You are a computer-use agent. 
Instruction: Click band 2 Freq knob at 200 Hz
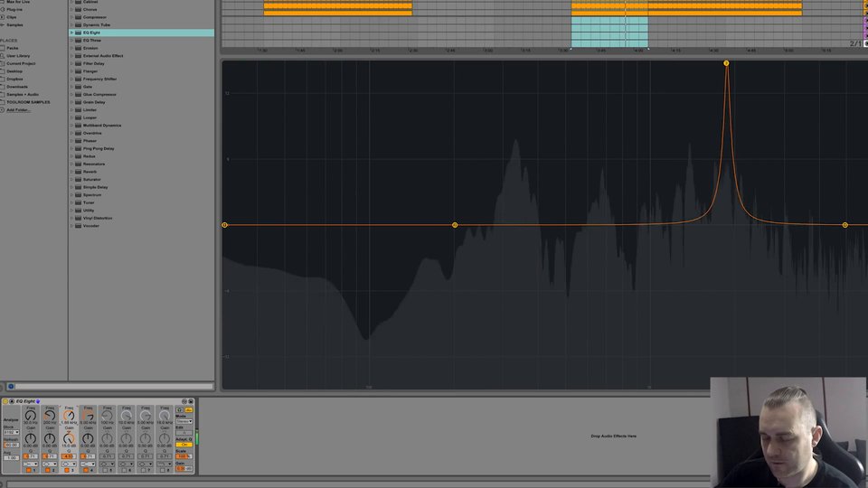pos(49,416)
